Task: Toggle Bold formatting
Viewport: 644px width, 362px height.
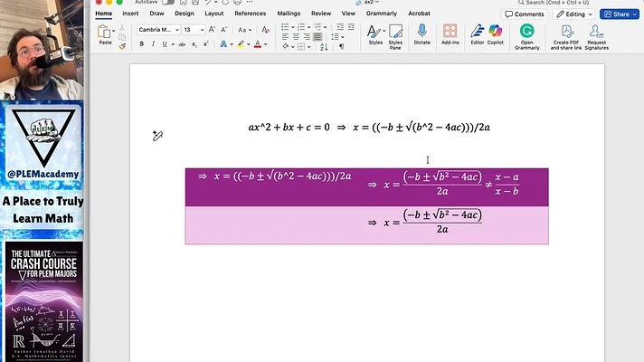Action: (142, 44)
